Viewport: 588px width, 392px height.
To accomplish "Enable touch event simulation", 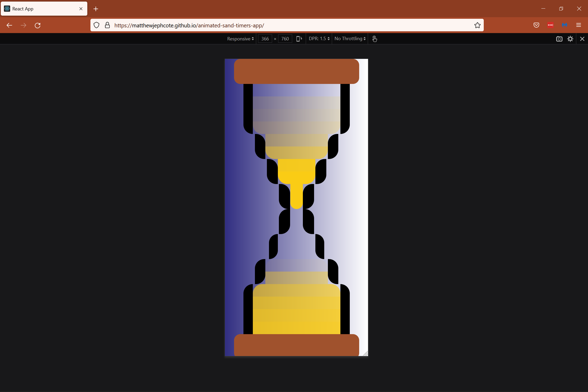I will tap(375, 39).
